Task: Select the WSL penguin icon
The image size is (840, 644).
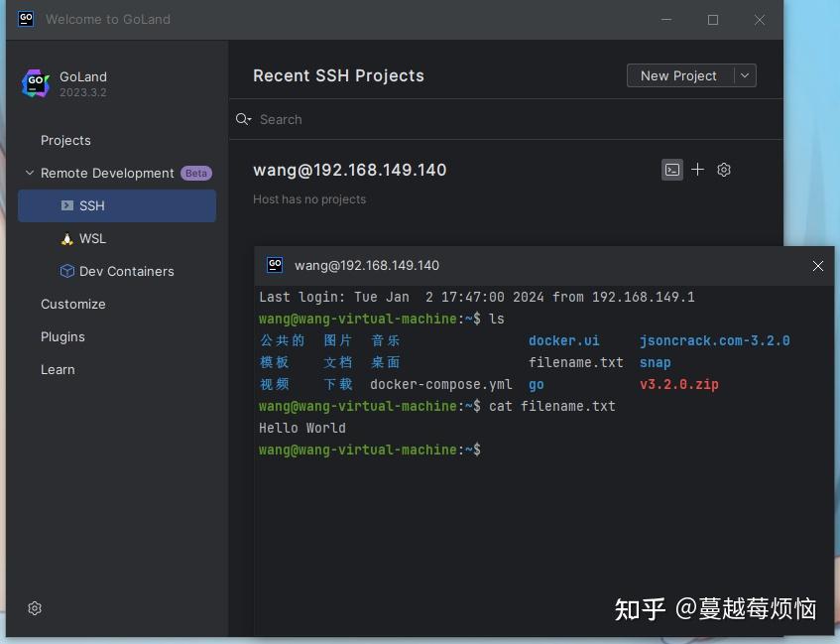Action: pos(68,238)
